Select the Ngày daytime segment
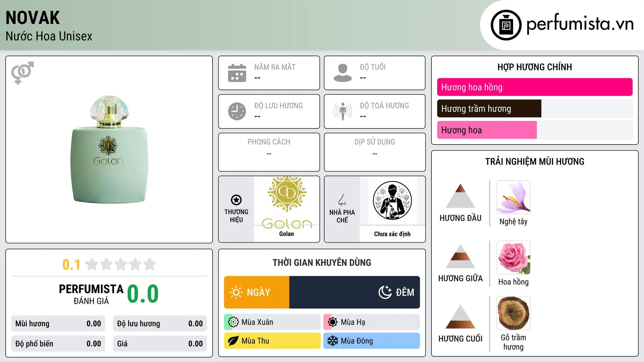Screen dimensions: 644x362 click(x=257, y=292)
